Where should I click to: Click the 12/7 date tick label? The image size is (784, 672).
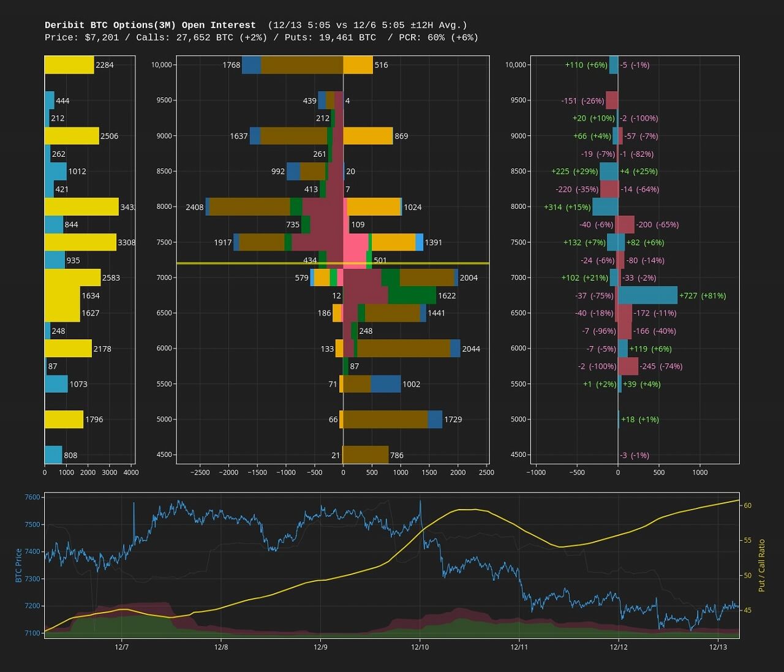tap(121, 647)
